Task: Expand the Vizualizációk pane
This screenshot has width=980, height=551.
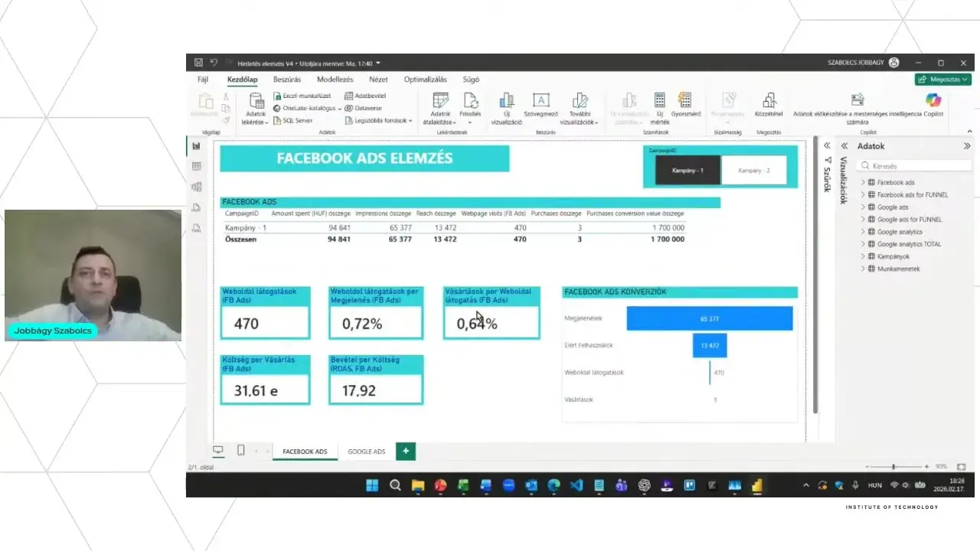Action: (844, 145)
